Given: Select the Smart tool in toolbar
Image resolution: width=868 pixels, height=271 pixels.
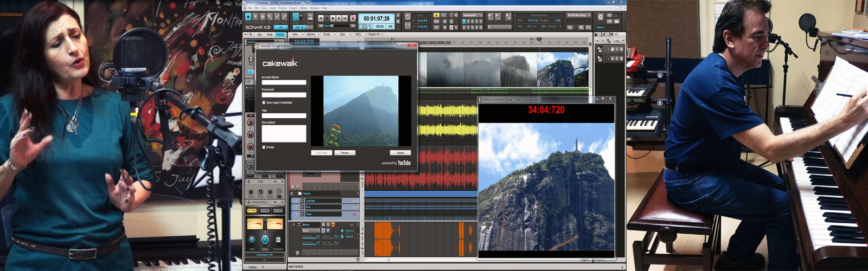Looking at the screenshot, I should (248, 17).
